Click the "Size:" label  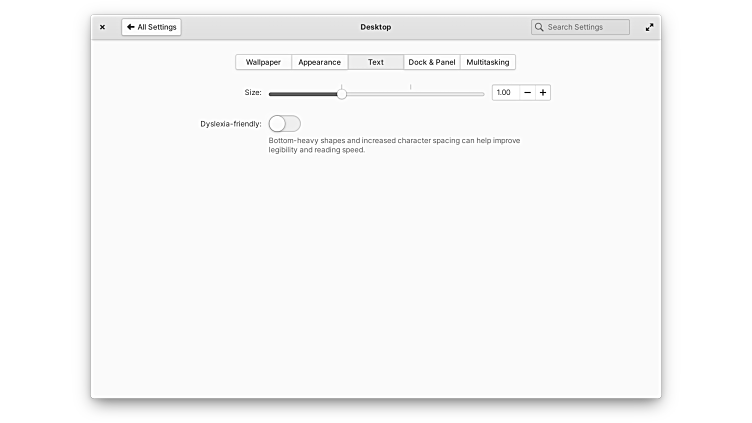(252, 93)
